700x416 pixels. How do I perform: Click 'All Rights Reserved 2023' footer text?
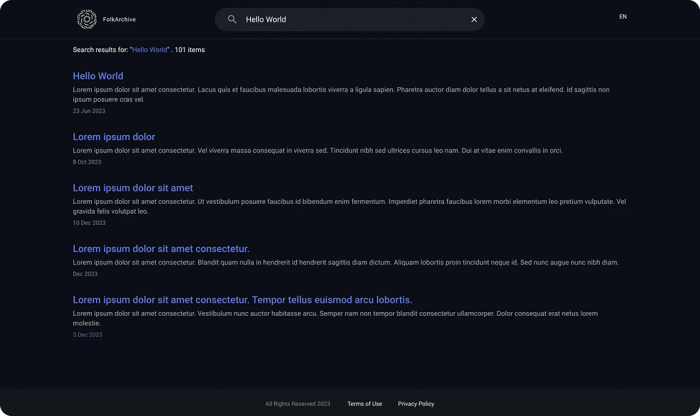coord(298,404)
